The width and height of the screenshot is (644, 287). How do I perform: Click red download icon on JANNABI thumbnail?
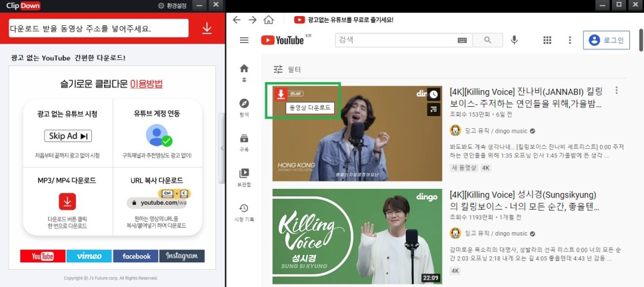click(x=281, y=94)
